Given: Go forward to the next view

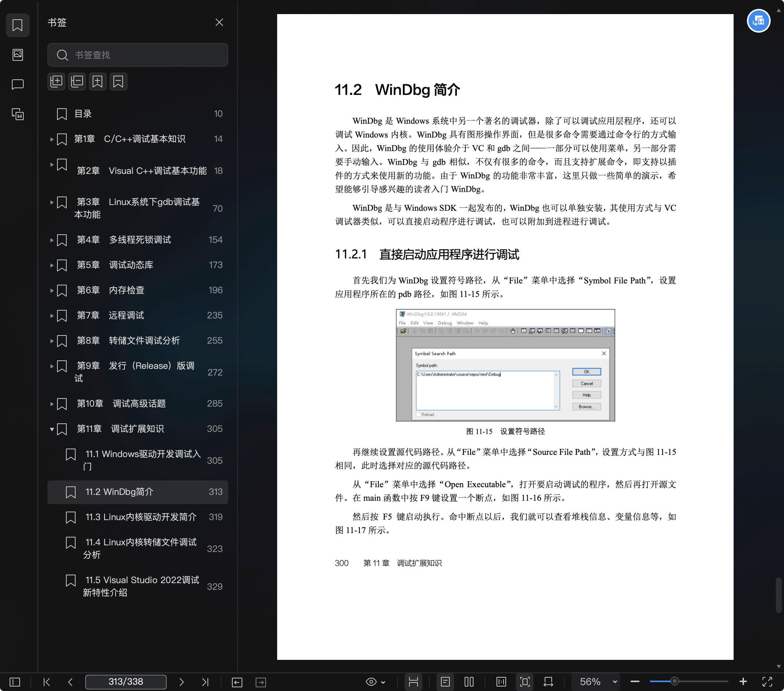Looking at the screenshot, I should [261, 682].
